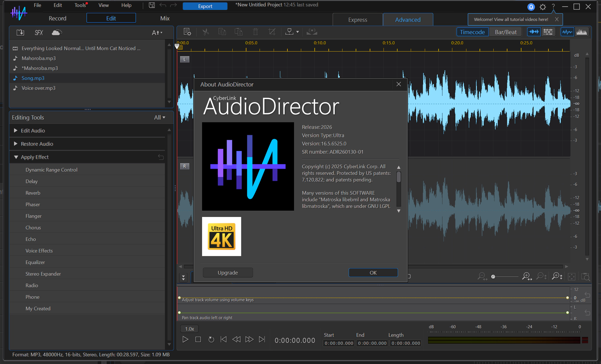
Task: Click the Rewind button
Action: tap(236, 339)
